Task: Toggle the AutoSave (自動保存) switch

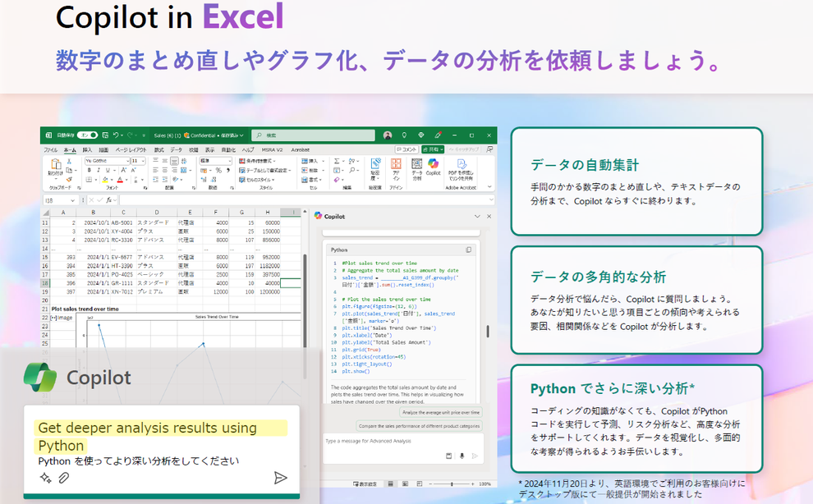Action: coord(88,135)
